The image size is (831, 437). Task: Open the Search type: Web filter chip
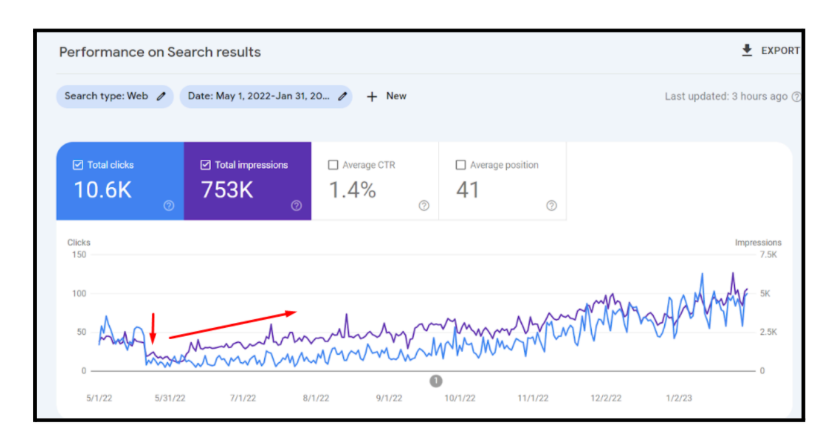point(114,96)
